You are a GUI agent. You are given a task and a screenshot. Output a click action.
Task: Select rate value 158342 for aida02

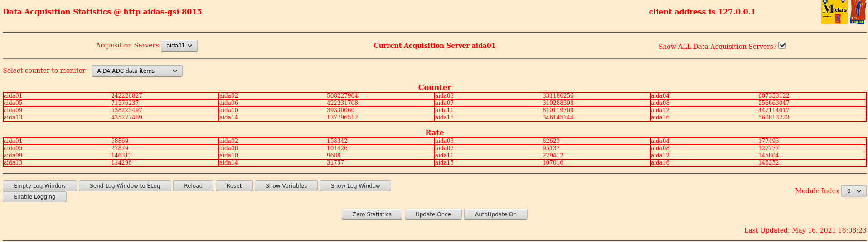point(337,141)
